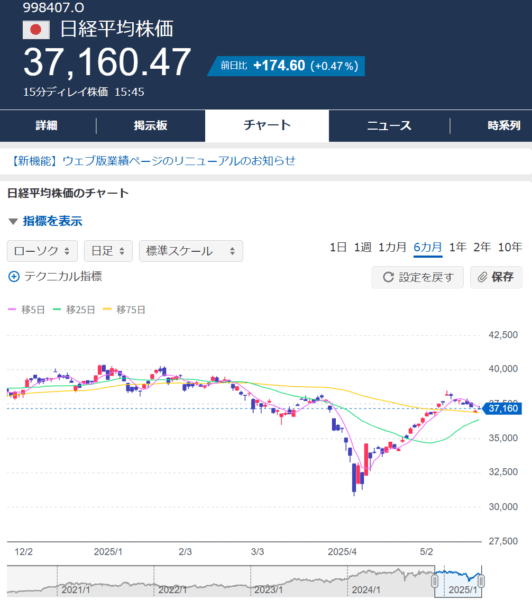Click the right handle of range navigator
Viewport: 532px width, 600px height.
click(x=481, y=581)
